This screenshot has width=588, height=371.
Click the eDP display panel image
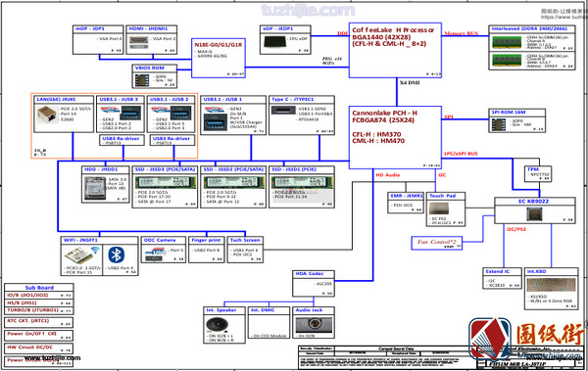274,42
